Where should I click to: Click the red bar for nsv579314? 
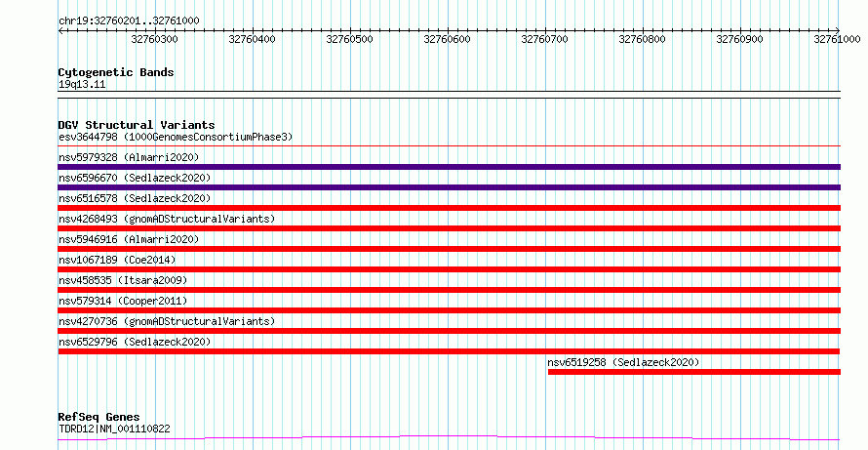coord(449,310)
